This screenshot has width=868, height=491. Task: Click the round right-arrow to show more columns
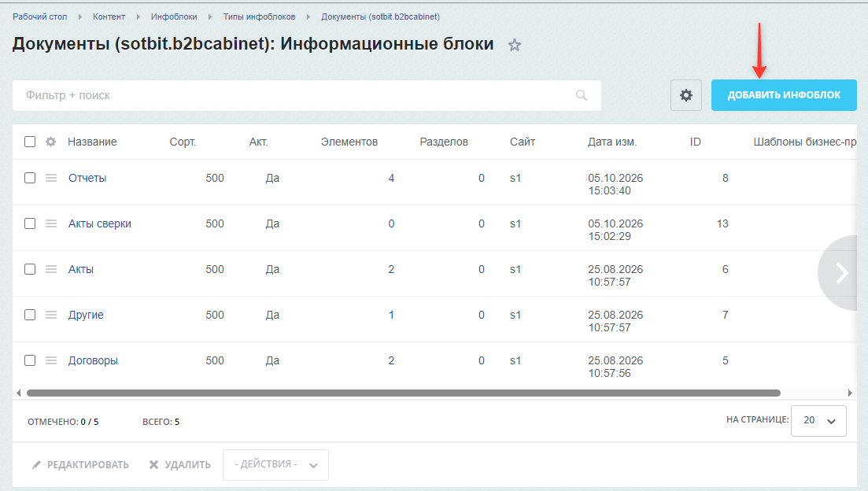click(x=837, y=272)
